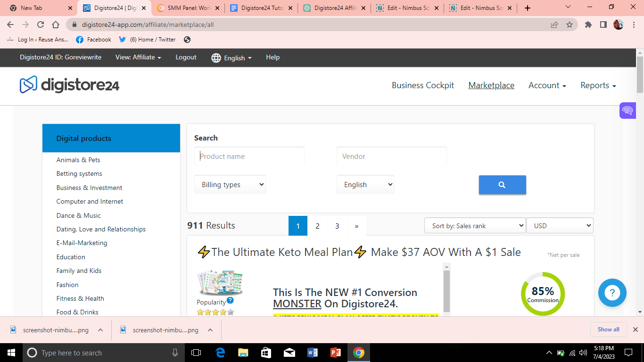Image resolution: width=644 pixels, height=362 pixels.
Task: Go to results page 3
Action: click(x=337, y=226)
